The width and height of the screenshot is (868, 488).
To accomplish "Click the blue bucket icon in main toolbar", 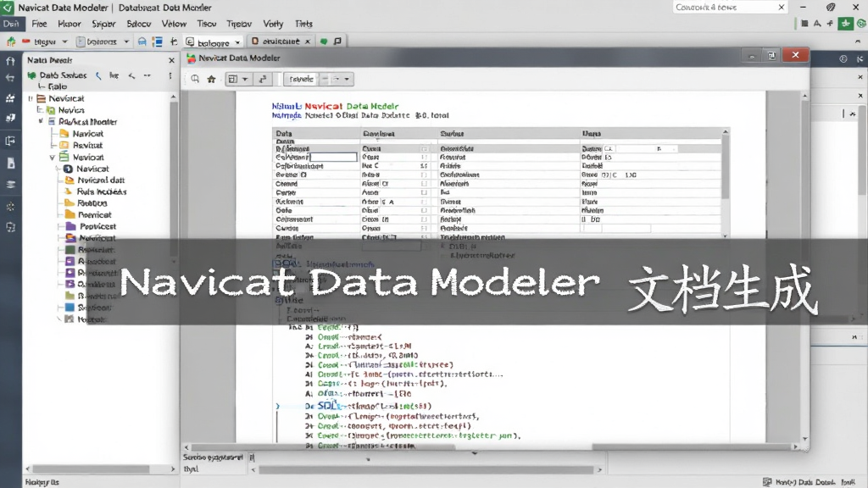I will pos(142,42).
